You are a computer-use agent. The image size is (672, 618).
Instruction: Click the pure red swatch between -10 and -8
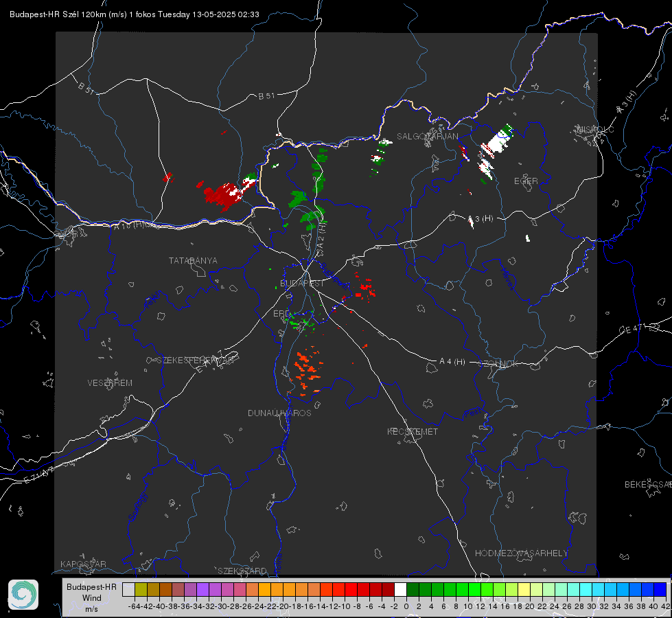point(351,589)
